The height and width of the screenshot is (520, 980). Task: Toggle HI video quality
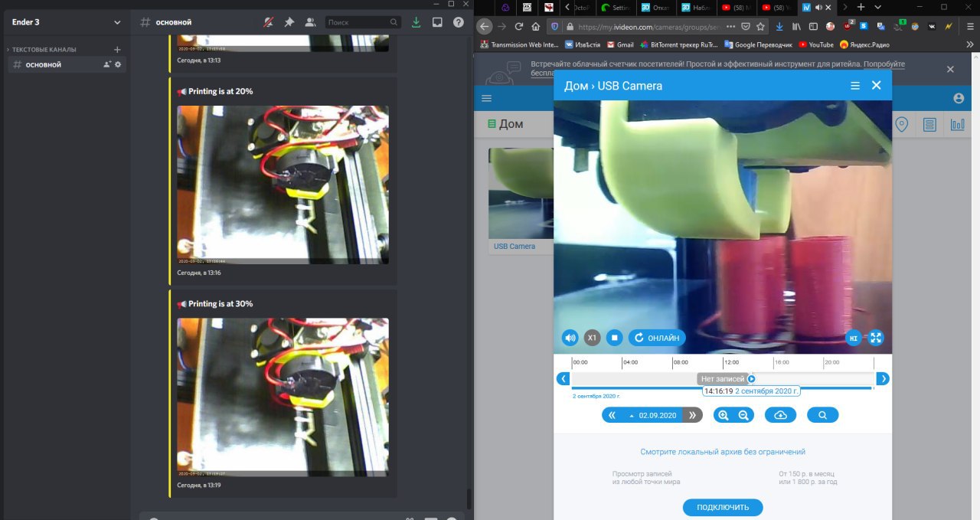[x=854, y=338]
